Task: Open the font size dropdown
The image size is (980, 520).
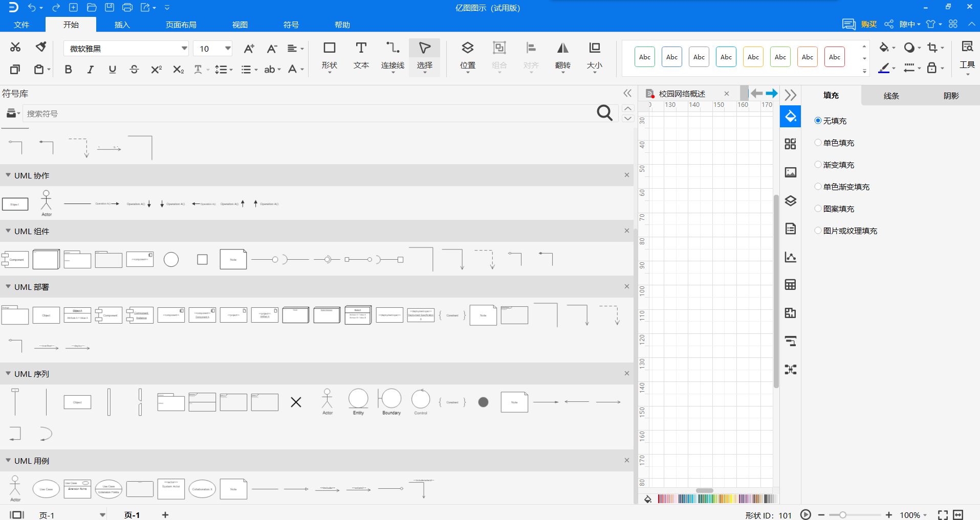Action: (228, 49)
